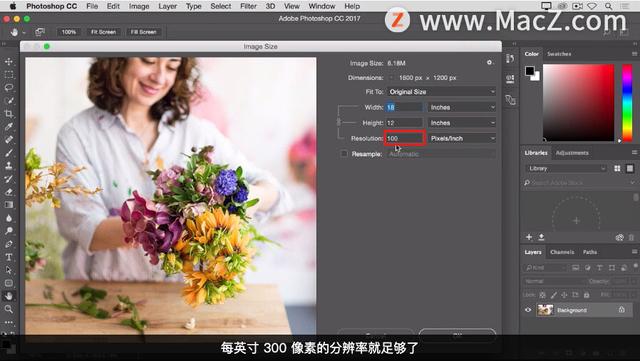
Task: Toggle Background layer visibility eye
Action: click(528, 310)
